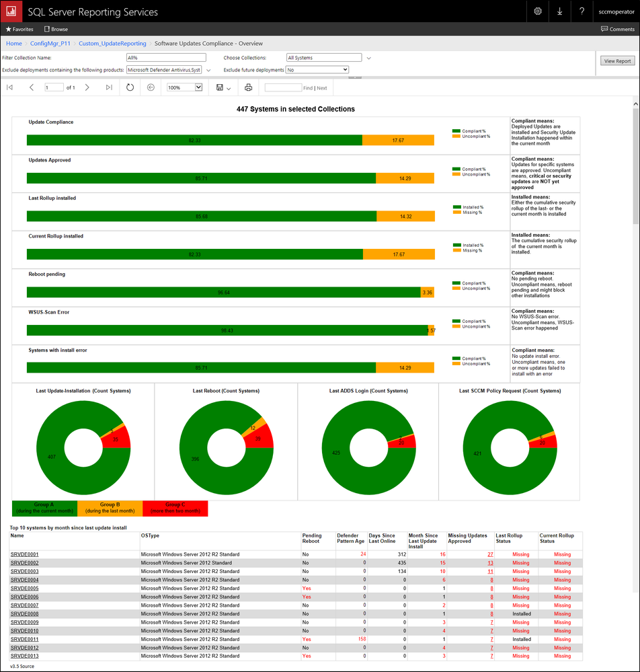Open ConfigMgr_P11 breadcrumb folder

tap(50, 43)
